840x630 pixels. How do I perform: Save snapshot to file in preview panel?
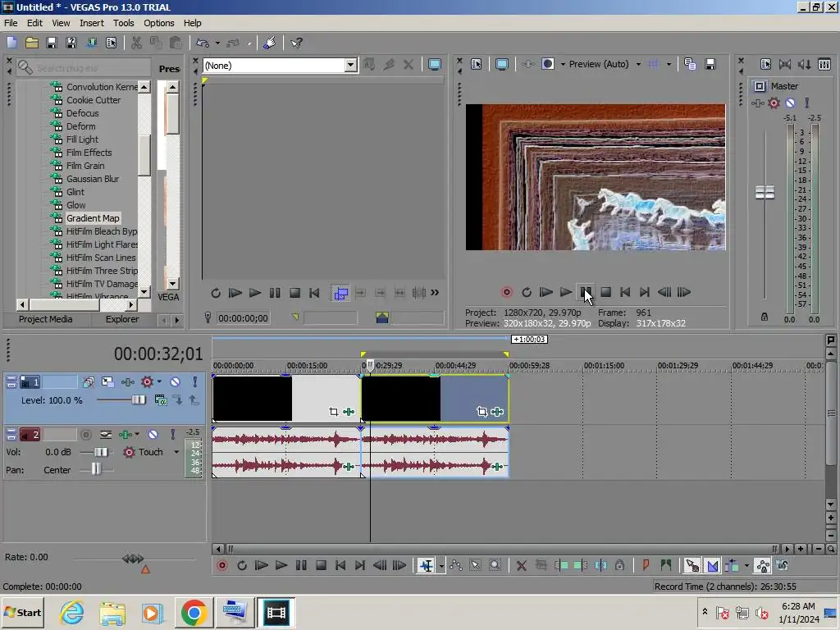click(x=710, y=64)
